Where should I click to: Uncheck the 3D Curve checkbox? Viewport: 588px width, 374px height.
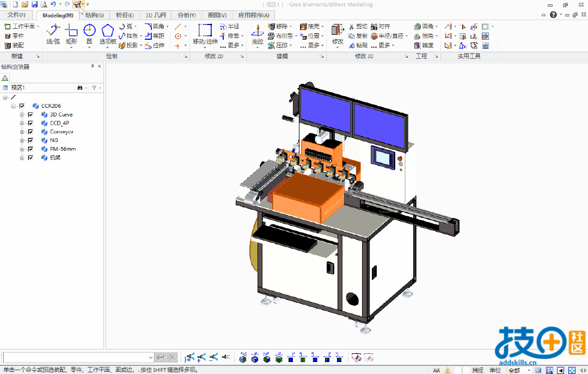(30, 114)
